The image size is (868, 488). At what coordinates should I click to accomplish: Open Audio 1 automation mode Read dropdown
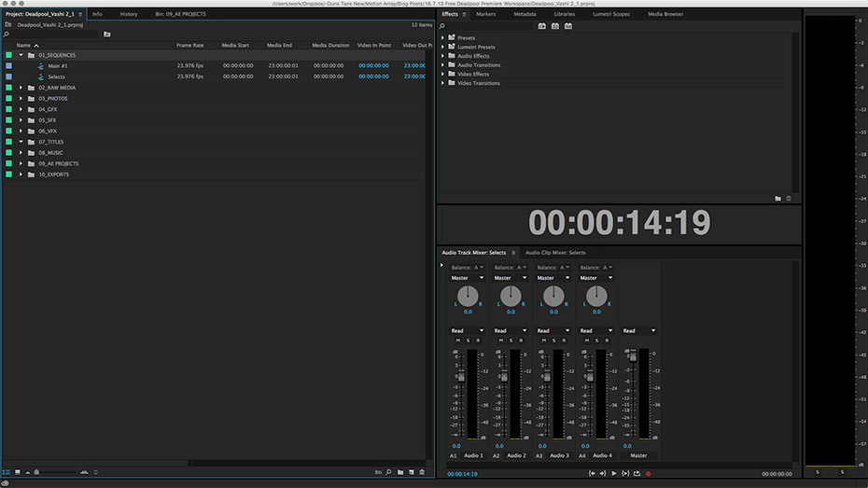coord(468,330)
